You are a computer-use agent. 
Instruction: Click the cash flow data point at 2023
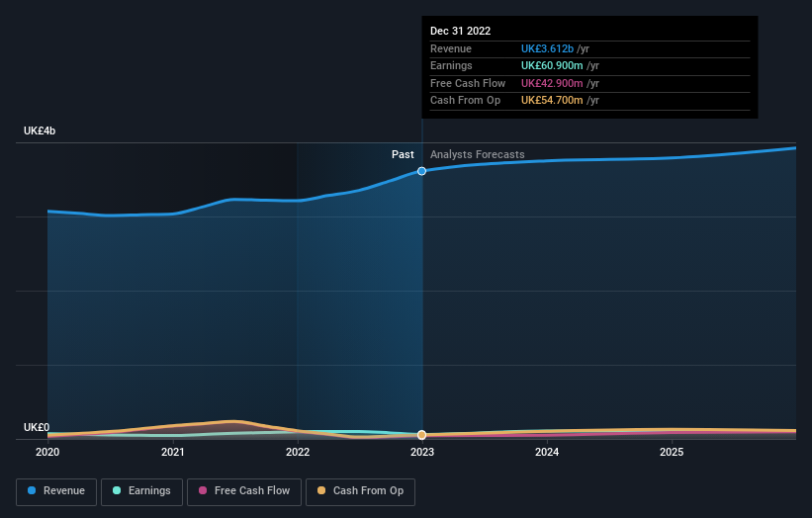click(422, 435)
